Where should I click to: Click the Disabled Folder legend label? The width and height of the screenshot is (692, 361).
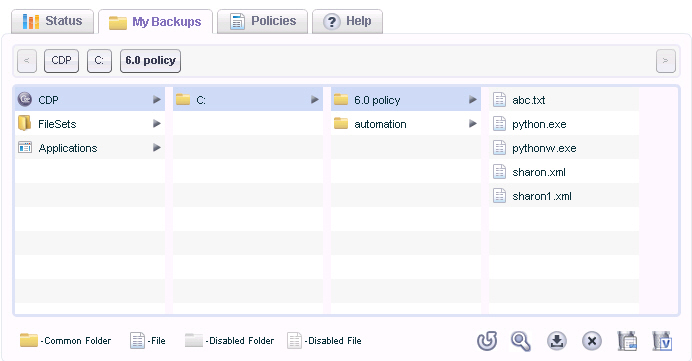(x=240, y=341)
